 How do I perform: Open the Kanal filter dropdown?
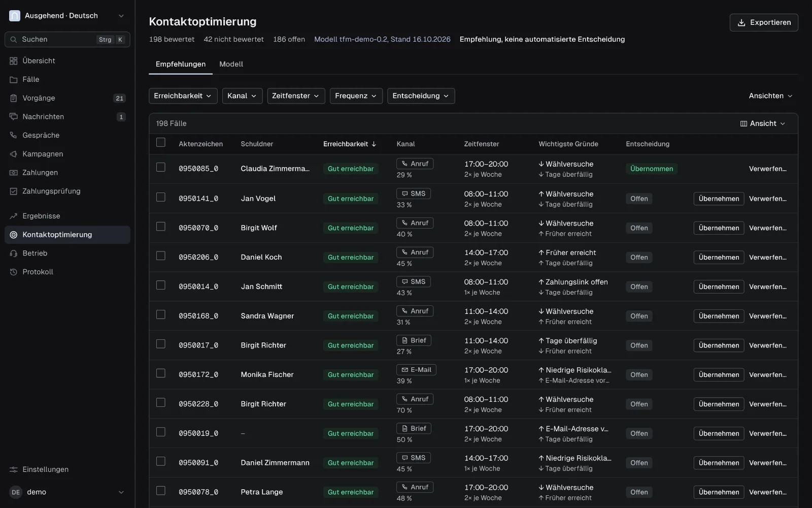(242, 96)
